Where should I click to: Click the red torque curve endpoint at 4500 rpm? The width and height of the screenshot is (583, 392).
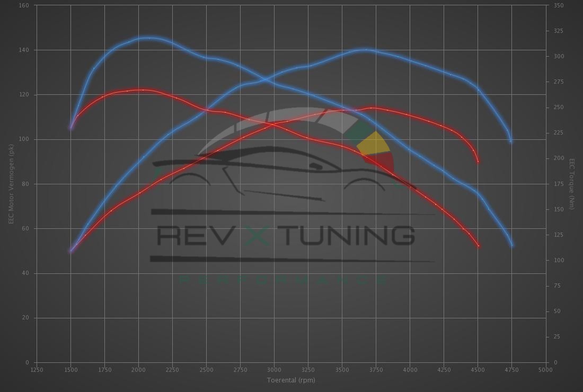click(x=478, y=246)
